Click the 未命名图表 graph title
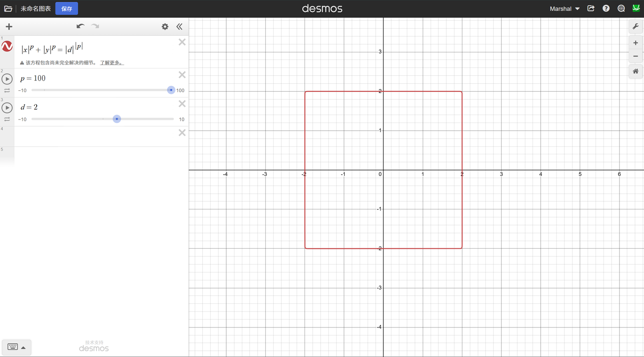 pos(36,8)
